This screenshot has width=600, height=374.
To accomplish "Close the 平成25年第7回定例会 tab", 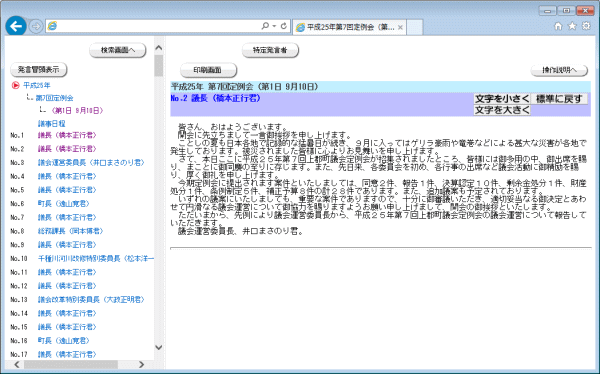I will tap(400, 27).
